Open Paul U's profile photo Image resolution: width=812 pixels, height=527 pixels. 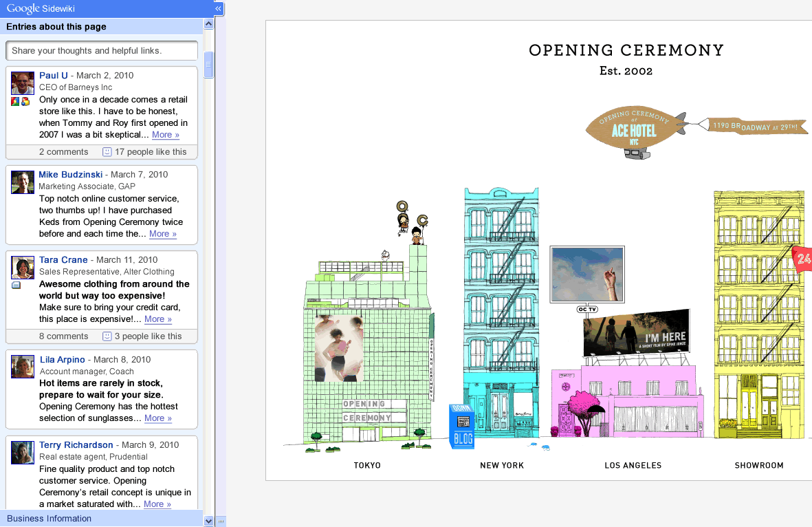coord(23,83)
